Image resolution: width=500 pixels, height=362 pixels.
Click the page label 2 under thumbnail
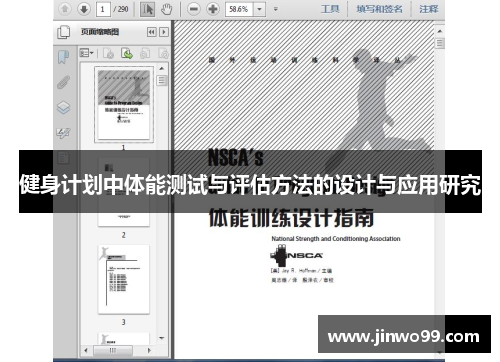[x=124, y=235]
